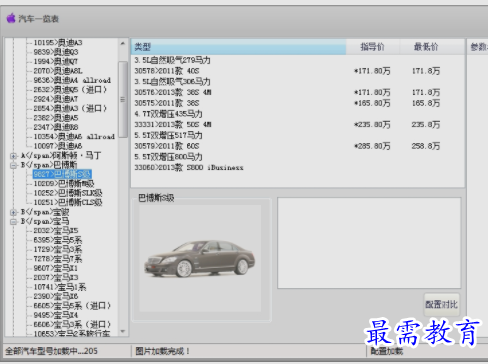This screenshot has width=488, height=364.
Task: Click the 258.8万 lowest price cell
Action: tap(426, 146)
